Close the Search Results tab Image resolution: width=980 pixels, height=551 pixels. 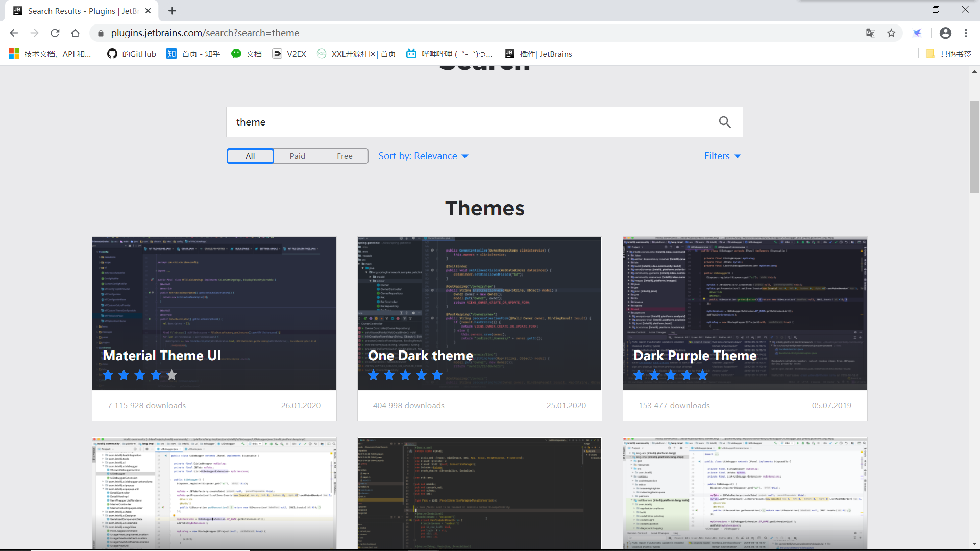[148, 11]
